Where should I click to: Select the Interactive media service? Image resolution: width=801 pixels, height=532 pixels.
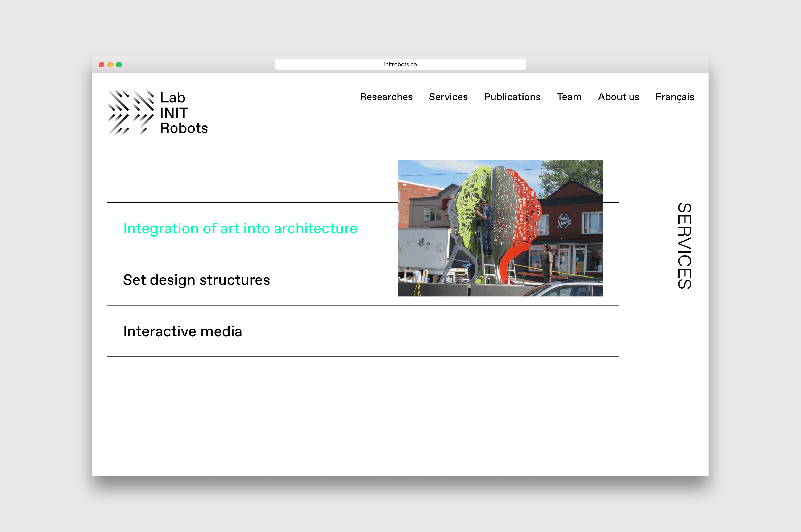coord(182,331)
